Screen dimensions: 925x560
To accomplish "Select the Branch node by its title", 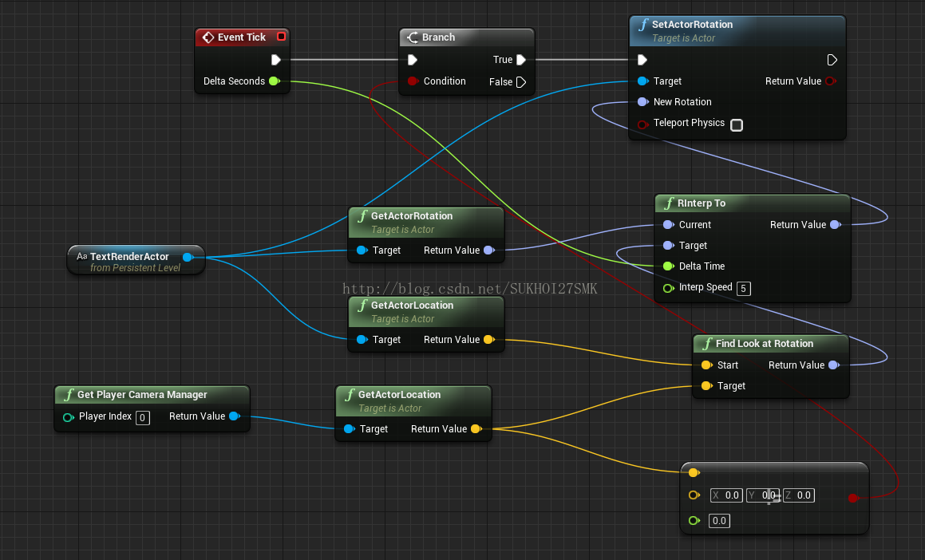I will (x=438, y=37).
